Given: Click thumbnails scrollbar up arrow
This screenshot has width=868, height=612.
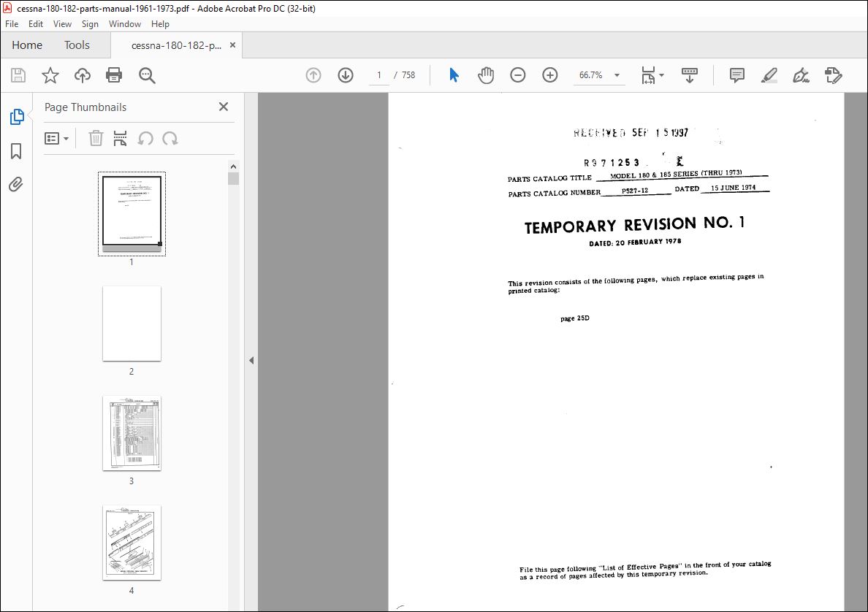Looking at the screenshot, I should (233, 167).
